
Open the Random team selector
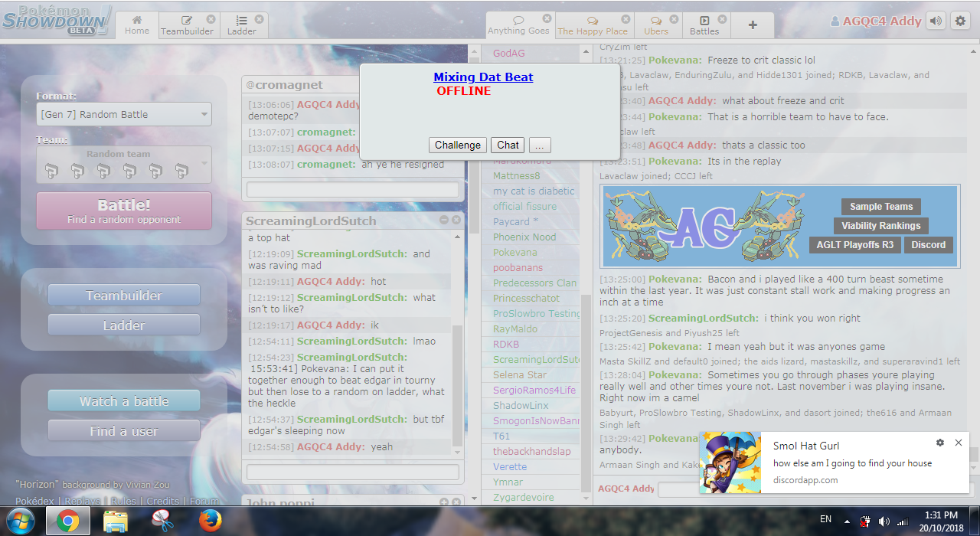124,164
